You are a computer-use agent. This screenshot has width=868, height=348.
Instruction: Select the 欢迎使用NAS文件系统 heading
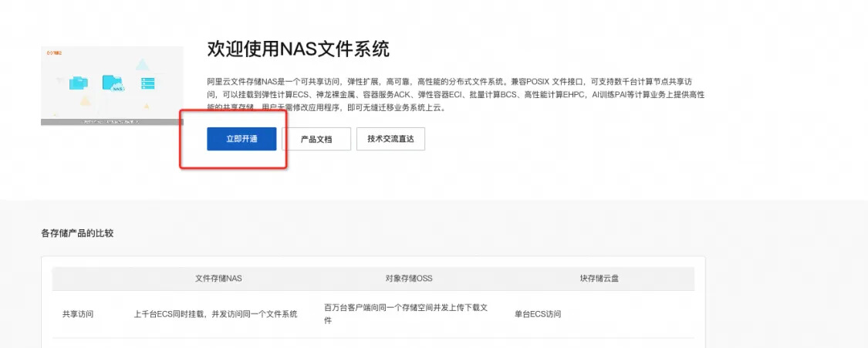299,49
